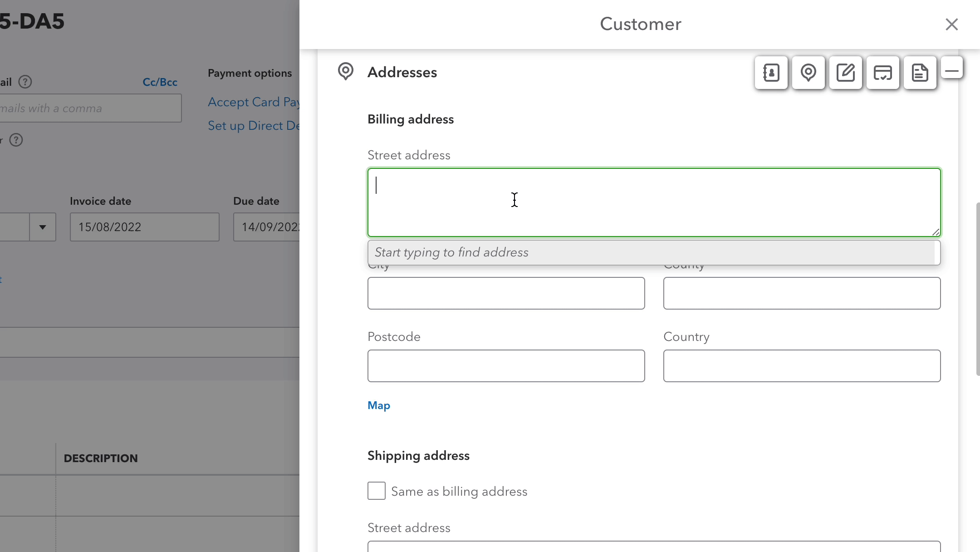Open the payment card details icon

pyautogui.click(x=882, y=73)
